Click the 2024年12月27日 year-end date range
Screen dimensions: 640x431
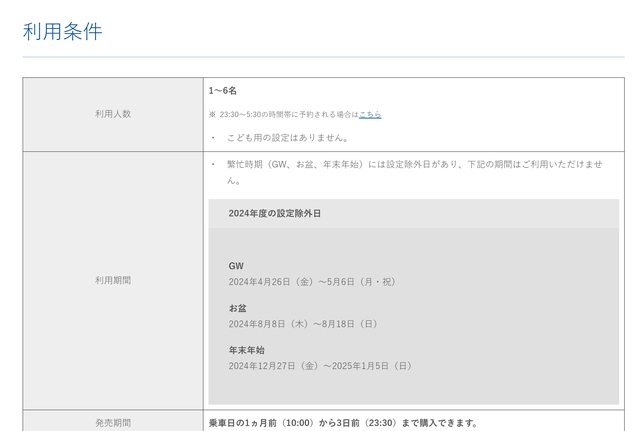coord(319,366)
